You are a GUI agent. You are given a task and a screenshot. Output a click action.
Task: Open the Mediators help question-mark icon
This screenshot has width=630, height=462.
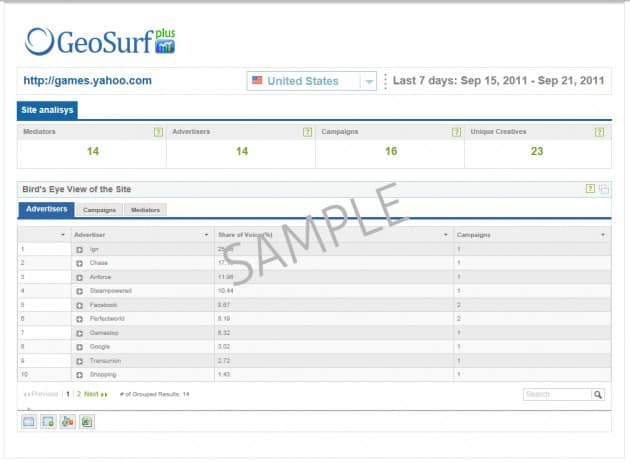tap(158, 132)
